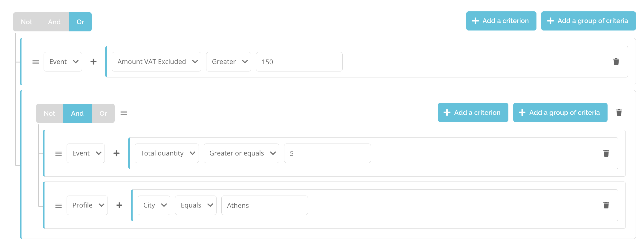This screenshot has width=644, height=247.
Task: Click the nested group's drag handle icon
Action: pyautogui.click(x=124, y=113)
